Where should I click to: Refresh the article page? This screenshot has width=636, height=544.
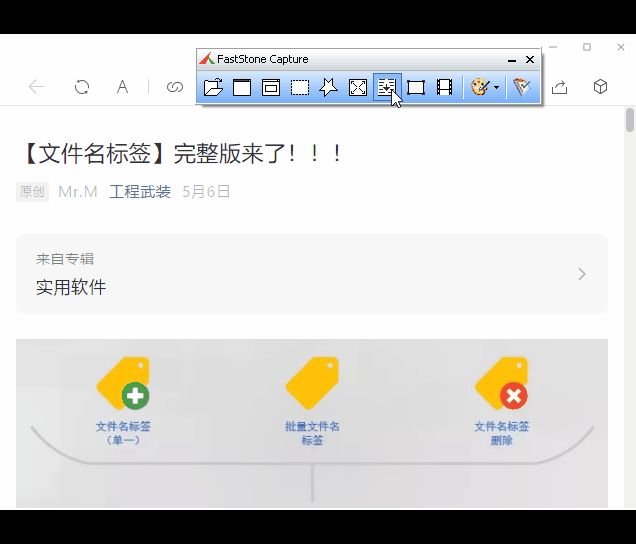[x=82, y=87]
